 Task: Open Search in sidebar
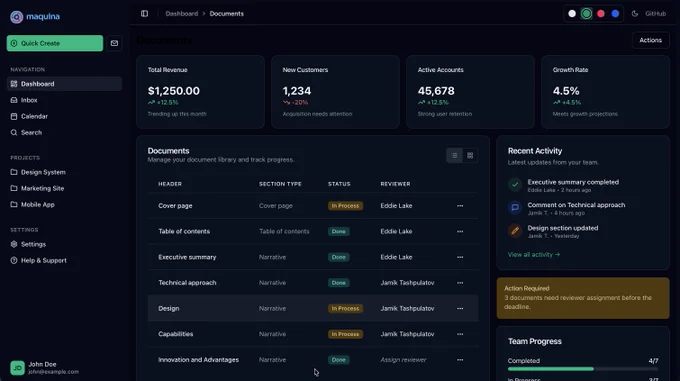(x=64, y=133)
